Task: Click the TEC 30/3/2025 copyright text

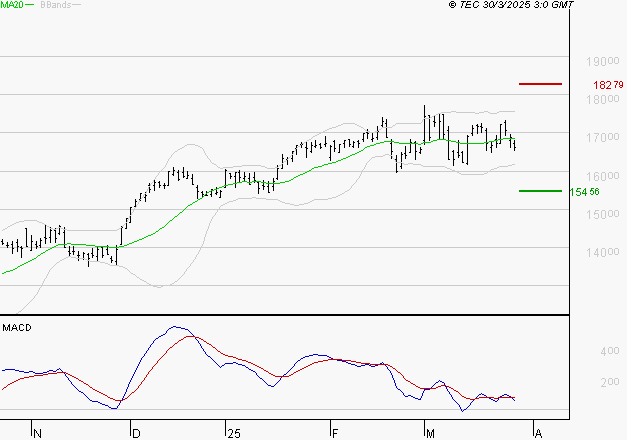Action: pos(511,5)
